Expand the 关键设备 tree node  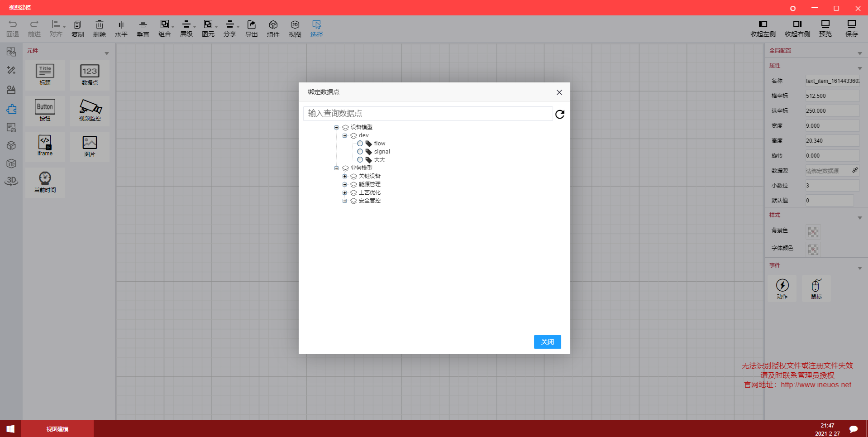(x=344, y=176)
